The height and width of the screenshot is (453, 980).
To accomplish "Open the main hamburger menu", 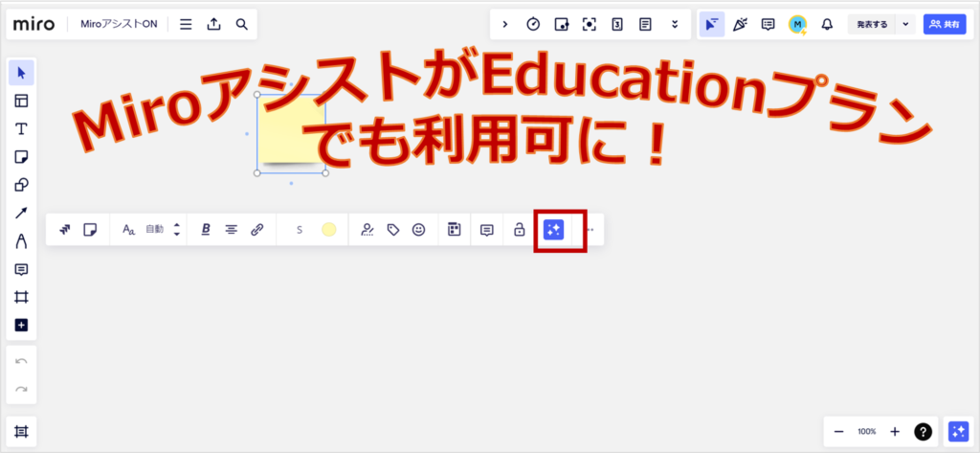I will (186, 24).
